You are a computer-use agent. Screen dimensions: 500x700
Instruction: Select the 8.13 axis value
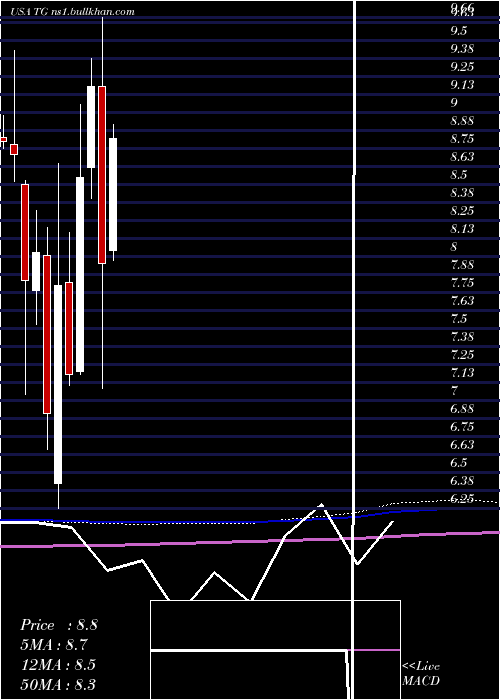[462, 229]
